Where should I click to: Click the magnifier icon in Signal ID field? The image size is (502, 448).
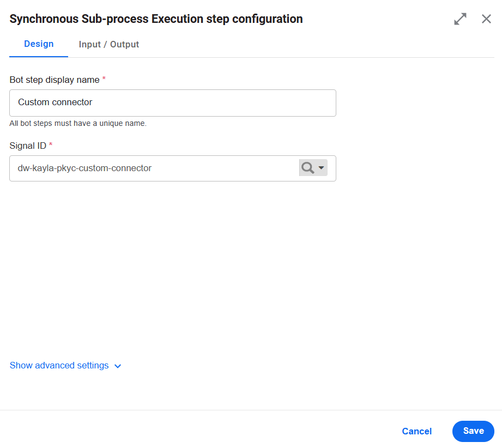tap(307, 168)
